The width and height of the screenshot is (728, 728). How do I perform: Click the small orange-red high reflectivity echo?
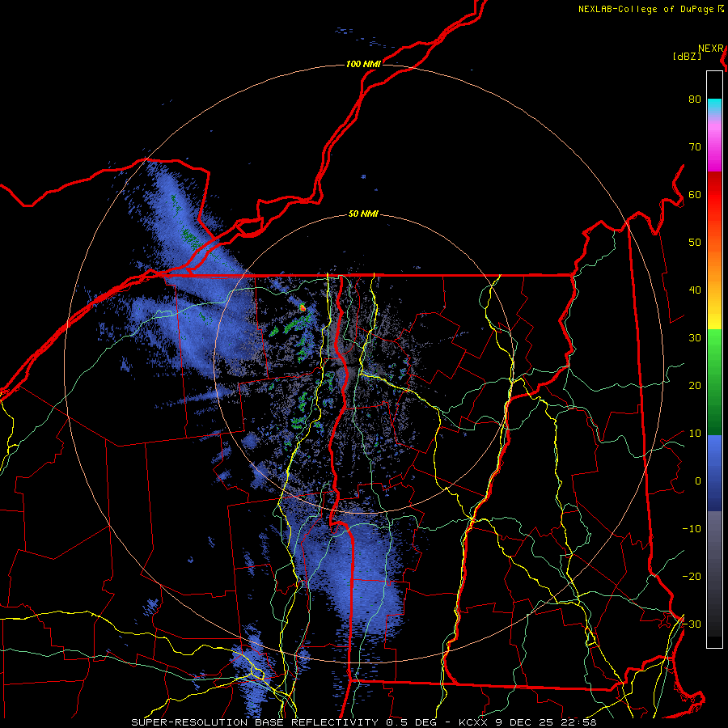click(303, 307)
